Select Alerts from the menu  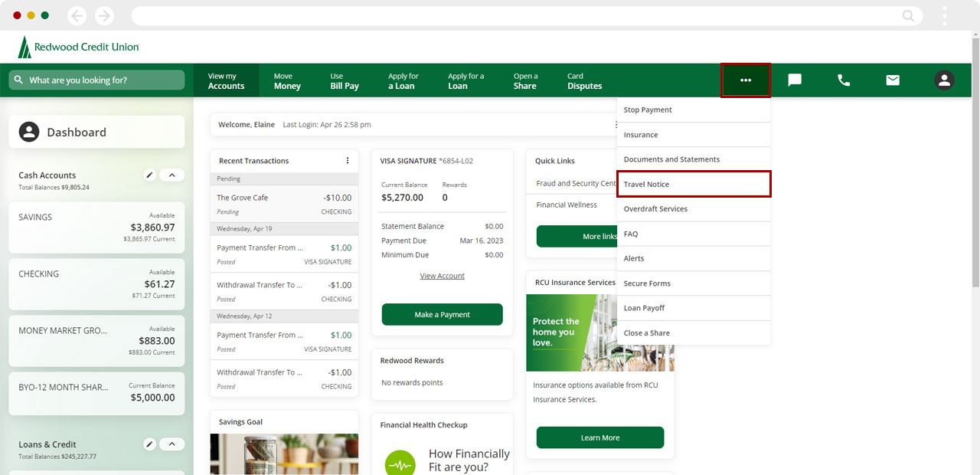pyautogui.click(x=694, y=258)
